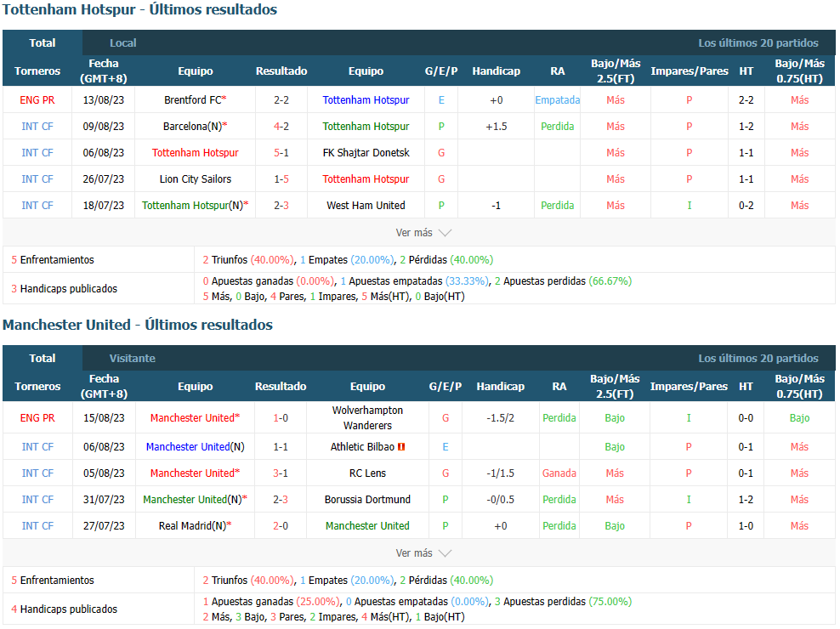
Task: Click Tottenham Hotspur in the Brentford FC row
Action: point(366,100)
